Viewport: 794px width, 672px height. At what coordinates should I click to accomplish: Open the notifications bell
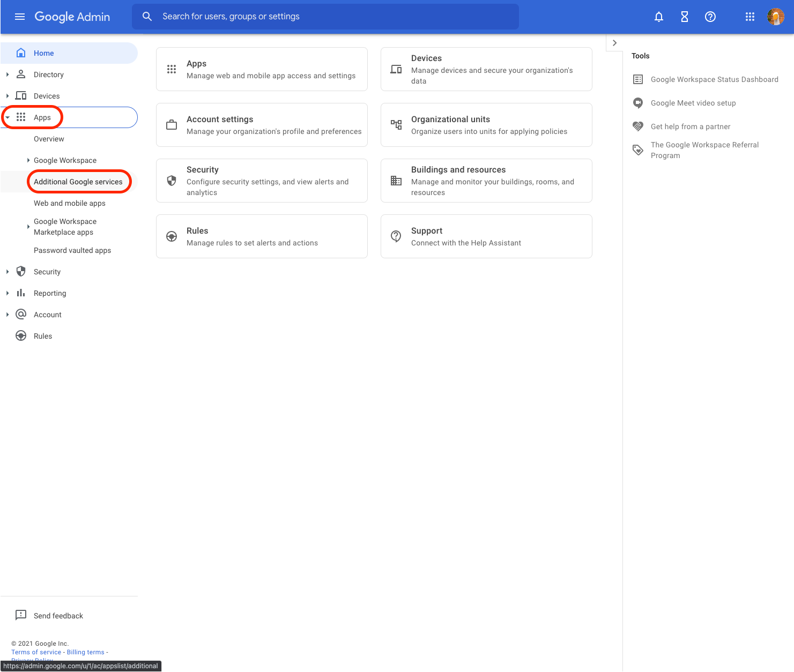coord(659,17)
